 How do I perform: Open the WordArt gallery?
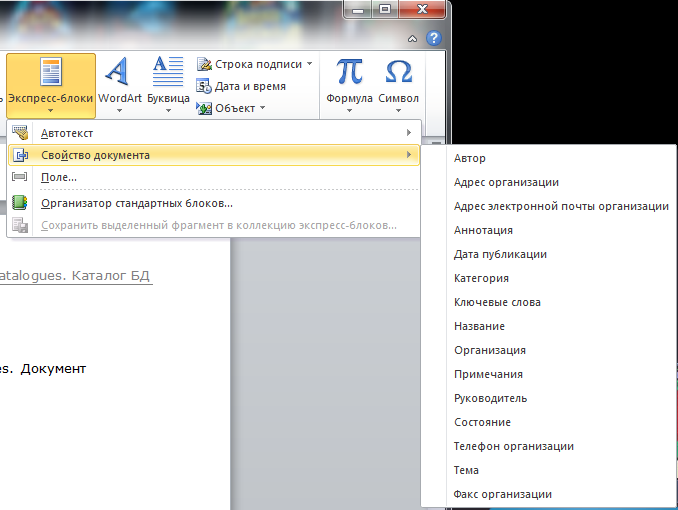pyautogui.click(x=118, y=73)
